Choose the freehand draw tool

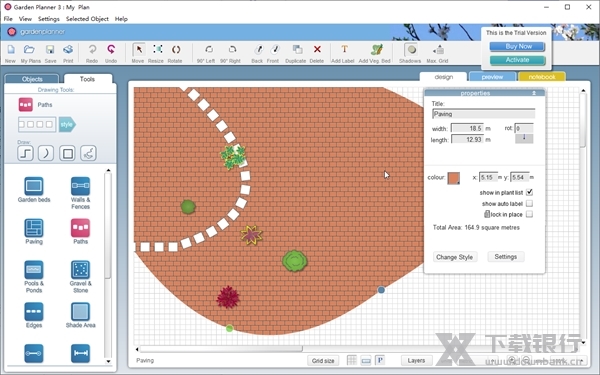(88, 153)
